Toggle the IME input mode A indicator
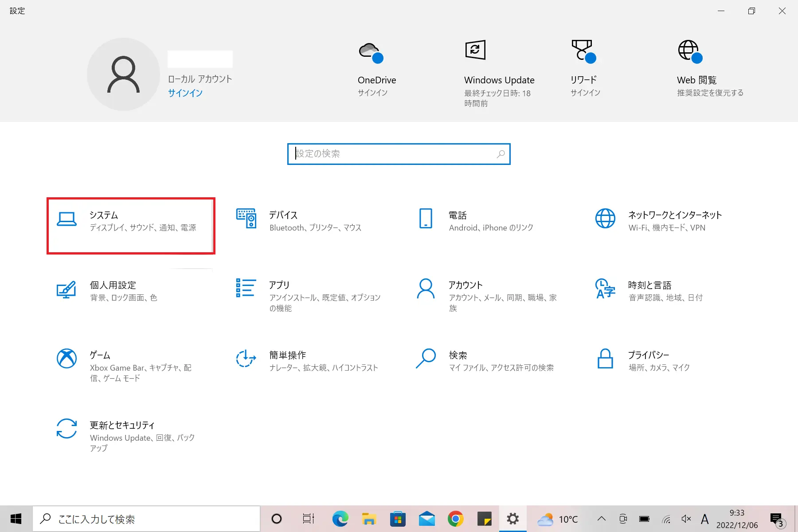798x532 pixels. [705, 519]
